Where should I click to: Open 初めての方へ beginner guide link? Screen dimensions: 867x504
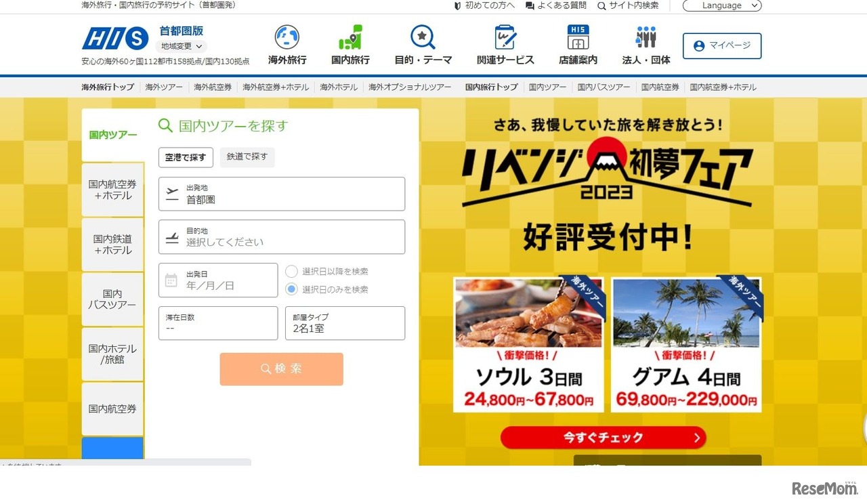click(x=484, y=5)
